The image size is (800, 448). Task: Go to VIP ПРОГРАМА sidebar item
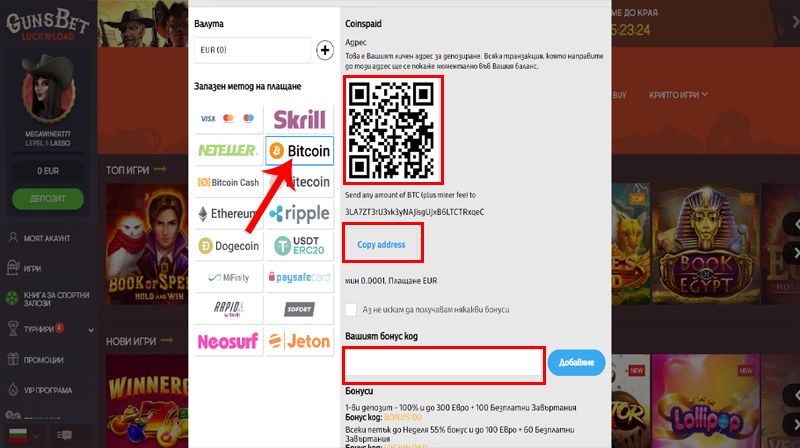47,390
